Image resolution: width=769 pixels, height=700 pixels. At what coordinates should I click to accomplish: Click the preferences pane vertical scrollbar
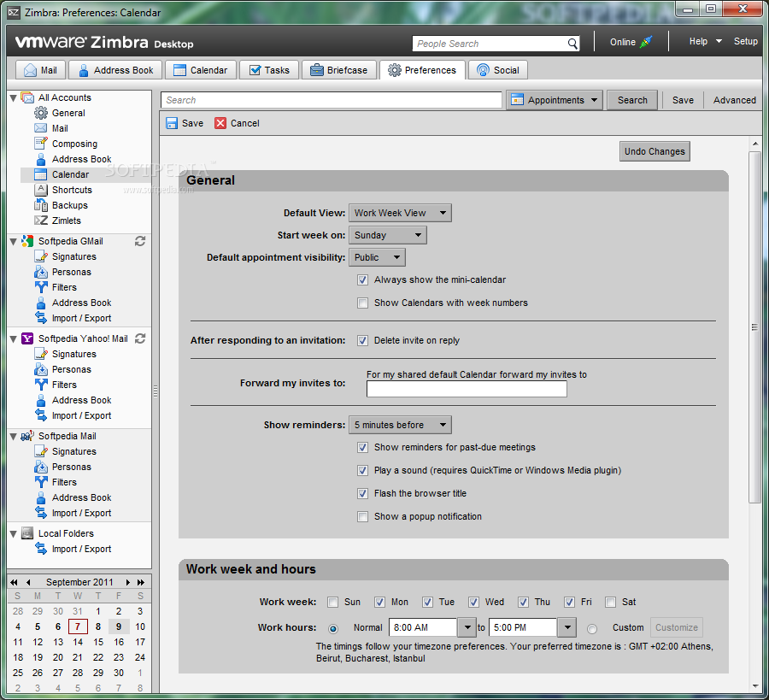tap(754, 327)
